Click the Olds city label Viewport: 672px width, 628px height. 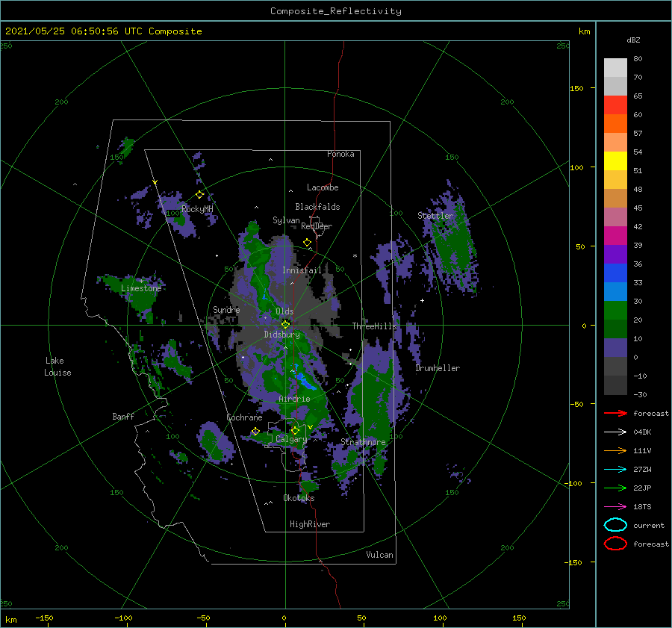tap(284, 311)
